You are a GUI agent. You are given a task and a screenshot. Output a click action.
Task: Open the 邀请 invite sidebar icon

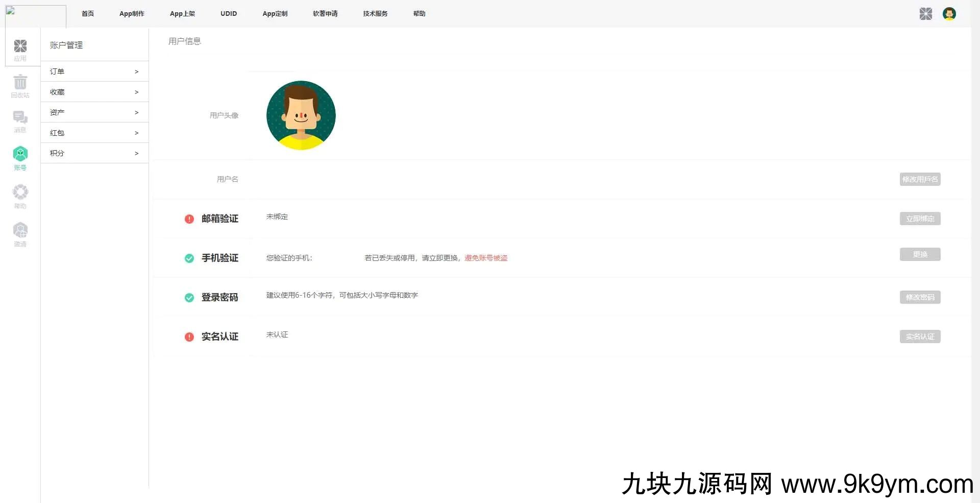pos(20,234)
